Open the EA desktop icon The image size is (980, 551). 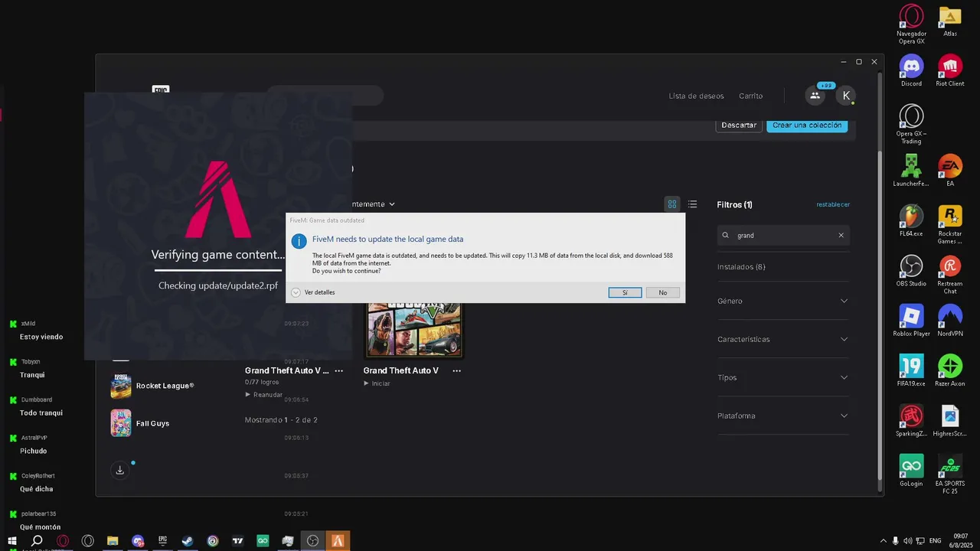coord(950,171)
